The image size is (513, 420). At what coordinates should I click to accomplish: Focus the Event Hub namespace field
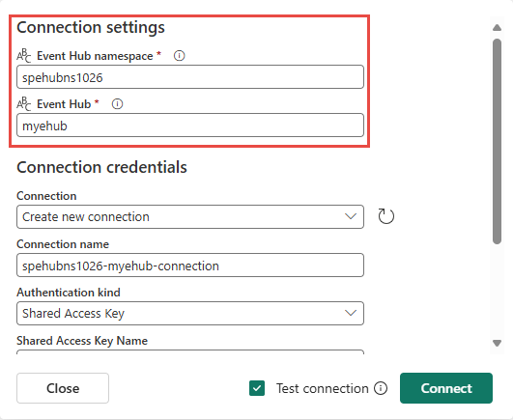point(190,77)
